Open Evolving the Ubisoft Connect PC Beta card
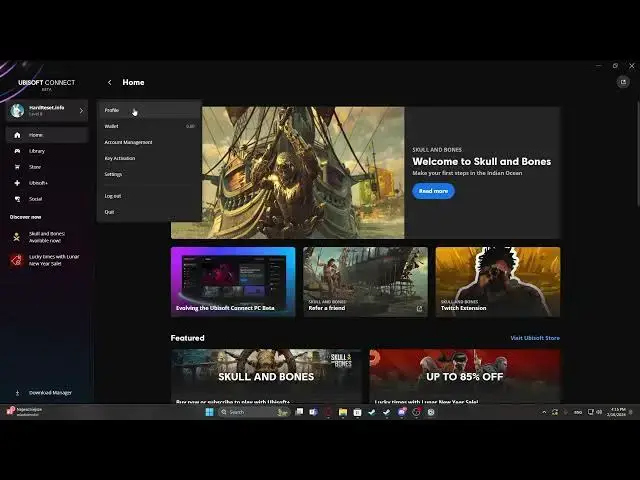This screenshot has width=640, height=480. coord(233,282)
